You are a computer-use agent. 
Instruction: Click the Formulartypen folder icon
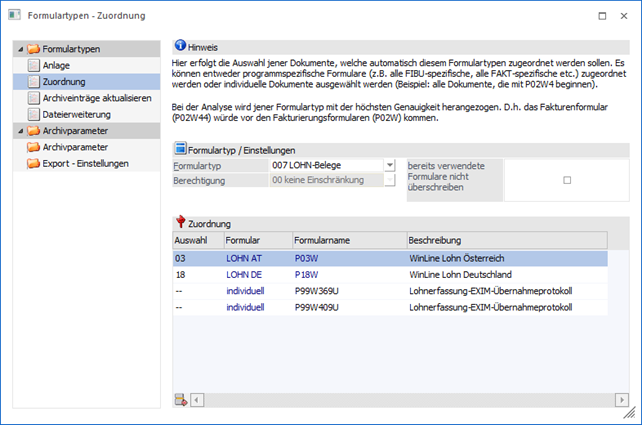pyautogui.click(x=33, y=48)
